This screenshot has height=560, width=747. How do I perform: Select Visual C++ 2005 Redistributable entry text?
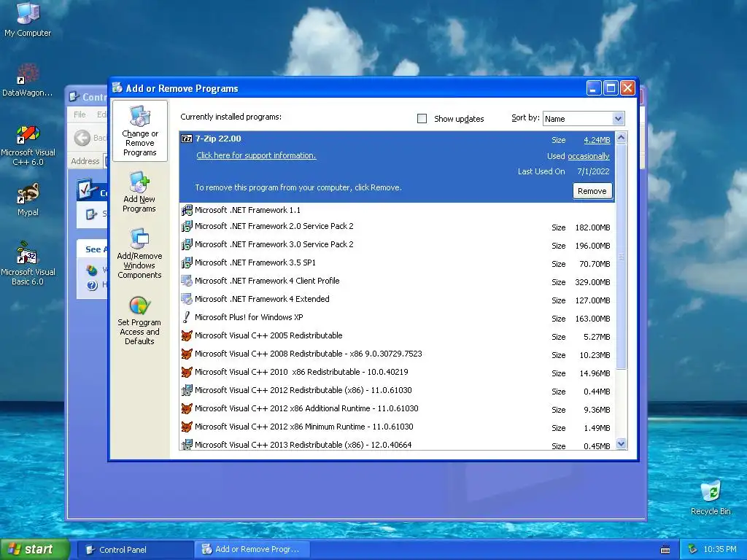click(x=268, y=335)
